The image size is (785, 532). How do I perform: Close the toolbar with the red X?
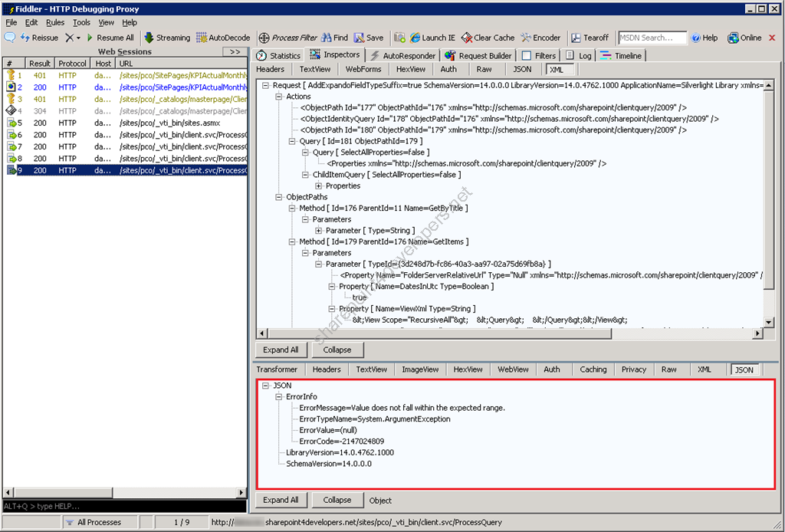click(x=772, y=38)
